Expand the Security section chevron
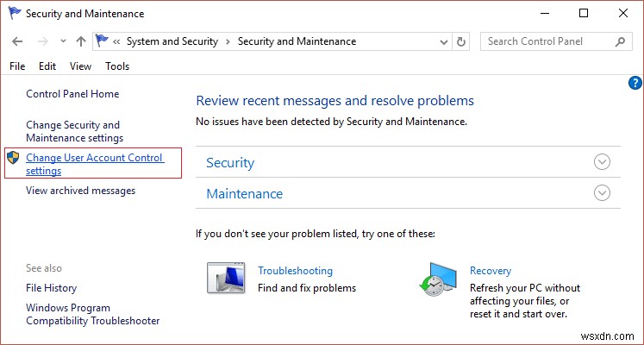644x345 pixels. (603, 162)
